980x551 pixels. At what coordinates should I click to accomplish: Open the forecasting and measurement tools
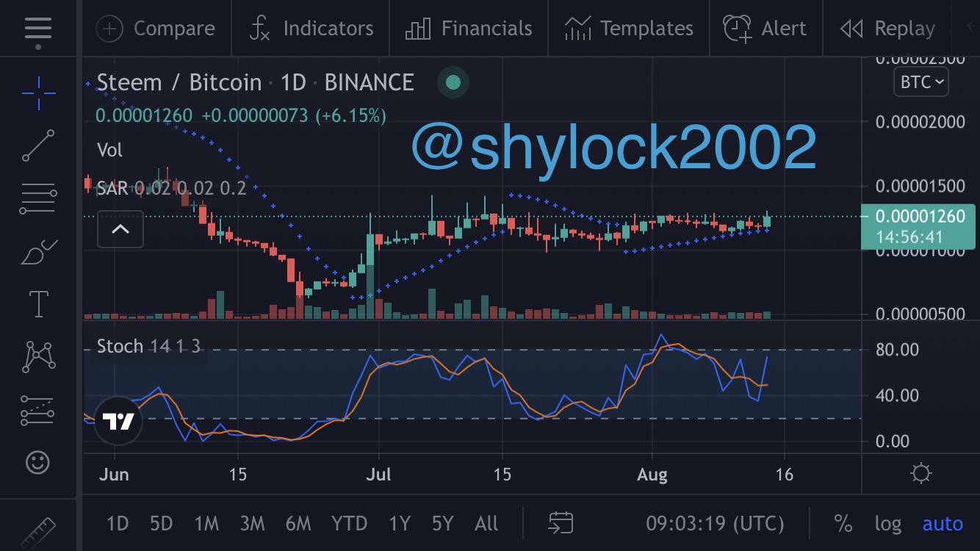click(x=38, y=410)
